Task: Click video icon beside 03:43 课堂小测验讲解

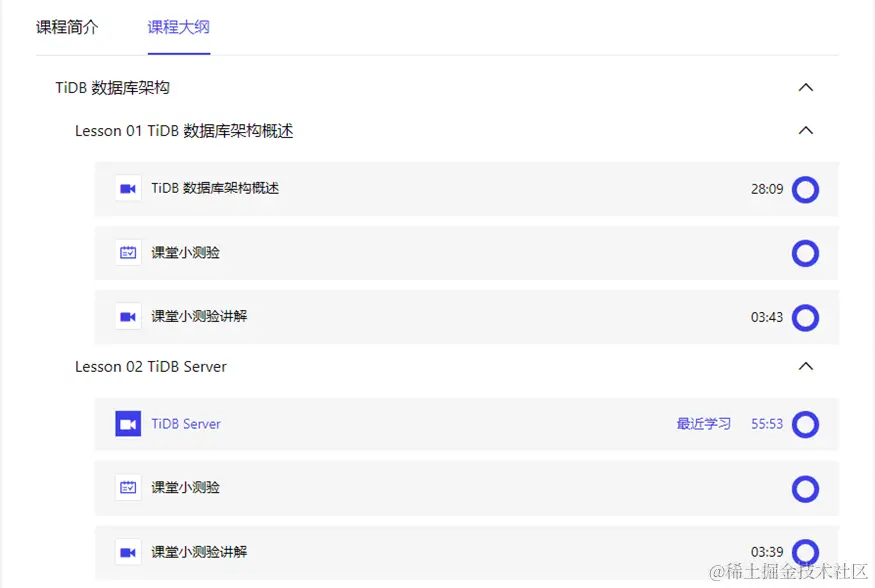Action: click(x=128, y=317)
